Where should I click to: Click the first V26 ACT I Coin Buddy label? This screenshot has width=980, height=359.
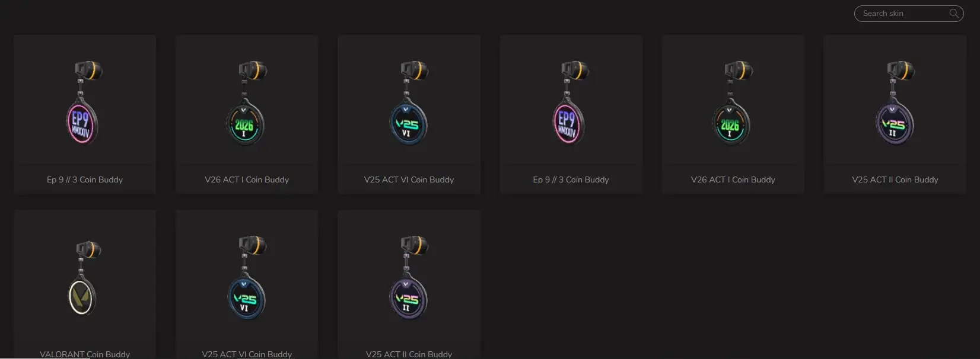pos(247,179)
